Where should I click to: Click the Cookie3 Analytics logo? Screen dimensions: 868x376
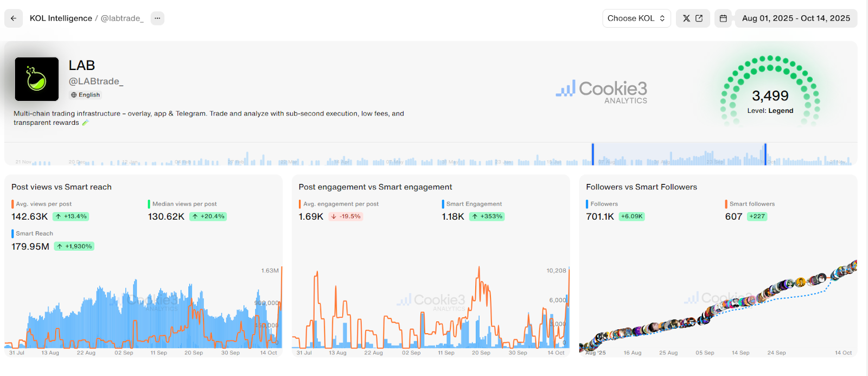coord(602,92)
